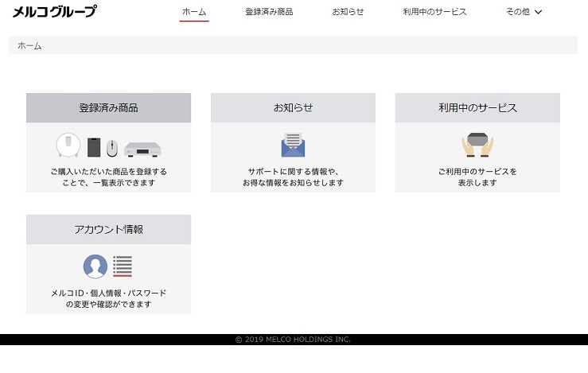This screenshot has width=588, height=373.
Task: Click the mouse product icon
Action: click(111, 148)
